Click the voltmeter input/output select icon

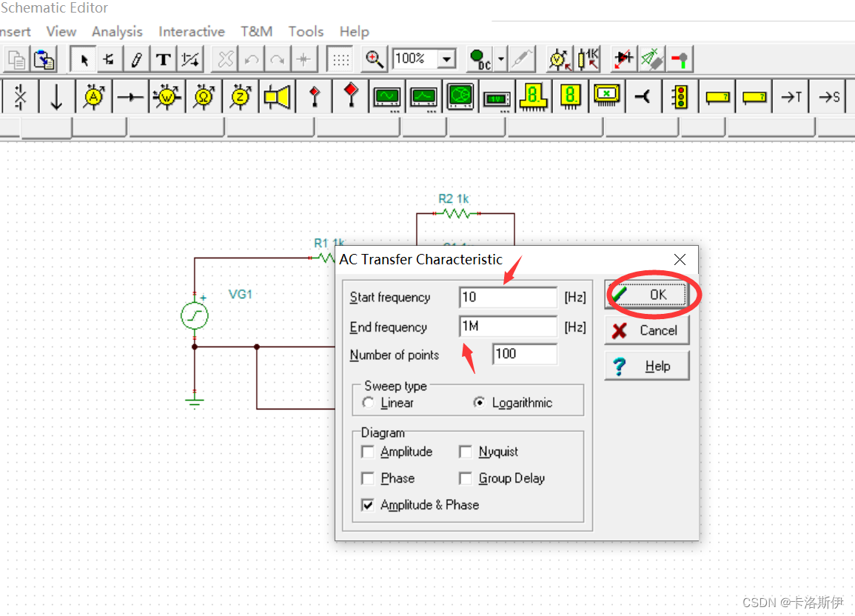559,59
